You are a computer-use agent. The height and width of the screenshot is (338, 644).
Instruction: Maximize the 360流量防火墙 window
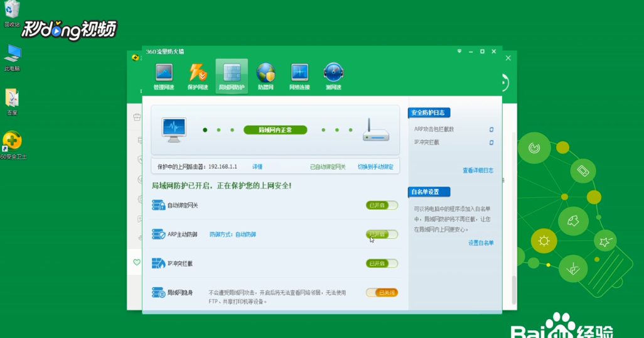coord(482,52)
